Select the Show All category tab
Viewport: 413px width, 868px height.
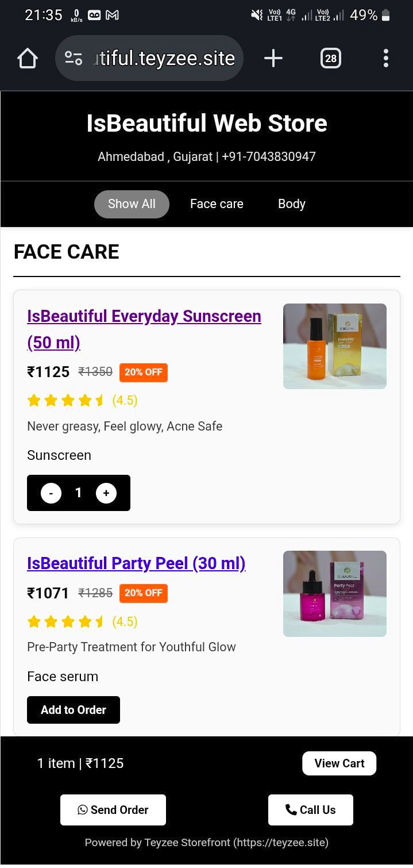pos(132,204)
